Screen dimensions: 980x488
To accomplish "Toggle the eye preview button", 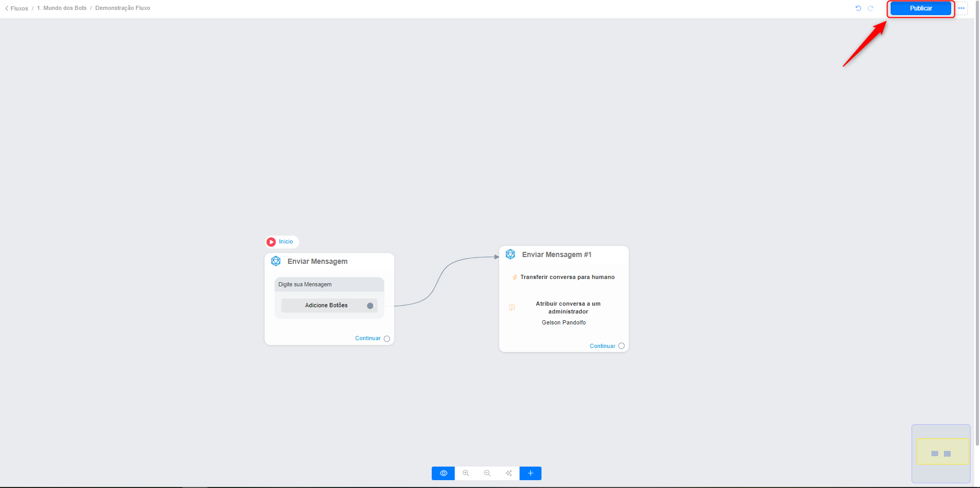I will [x=443, y=473].
